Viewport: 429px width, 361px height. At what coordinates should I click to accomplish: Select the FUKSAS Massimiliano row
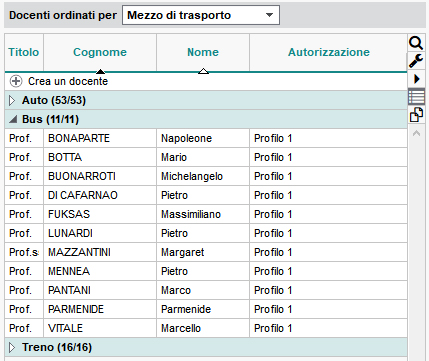point(206,214)
